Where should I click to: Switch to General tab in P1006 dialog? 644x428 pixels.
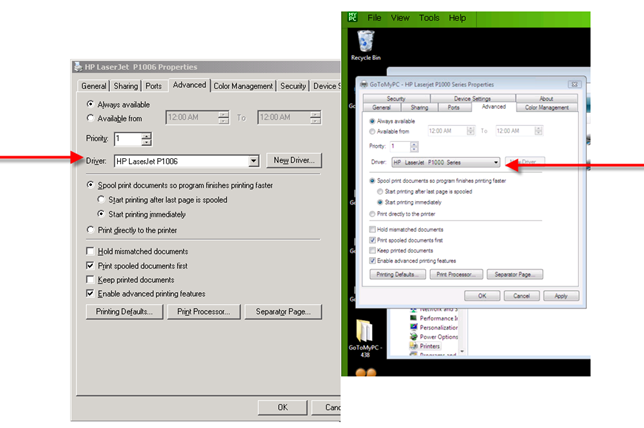coord(94,86)
